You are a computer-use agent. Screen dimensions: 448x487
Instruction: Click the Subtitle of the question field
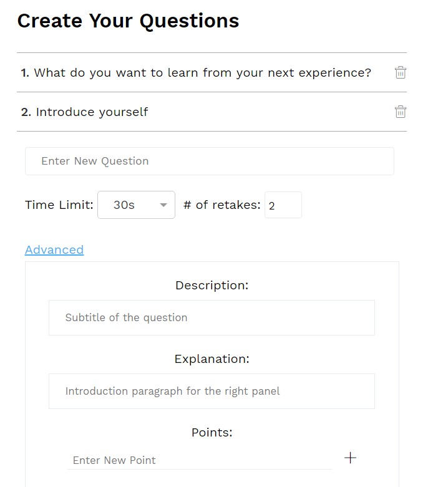point(212,317)
